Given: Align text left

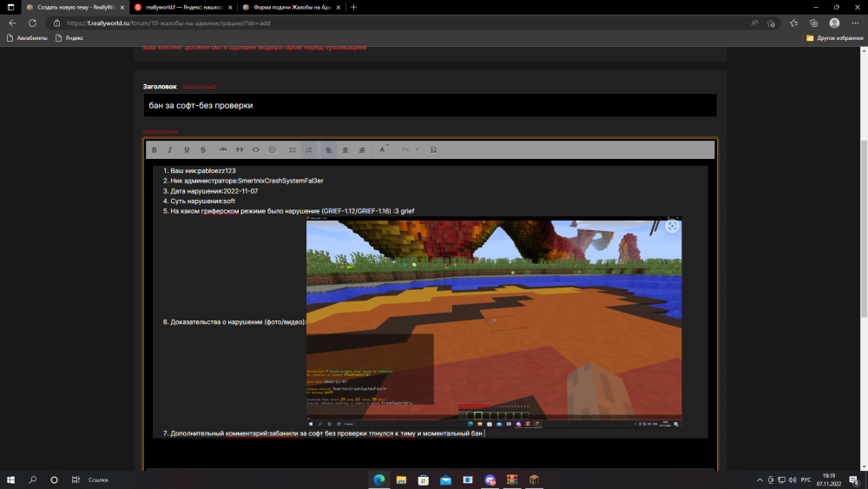Looking at the screenshot, I should [x=329, y=149].
